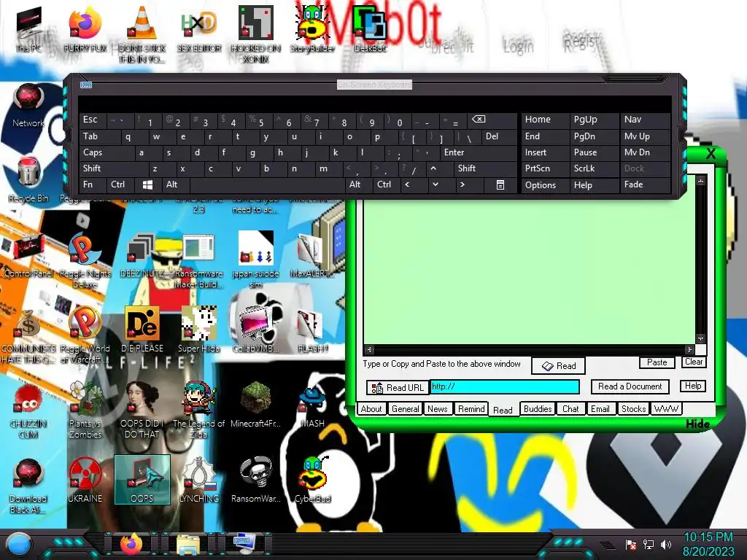Viewport: 747px width, 560px height.
Task: Click Options key on the keyboard
Action: pyautogui.click(x=544, y=184)
